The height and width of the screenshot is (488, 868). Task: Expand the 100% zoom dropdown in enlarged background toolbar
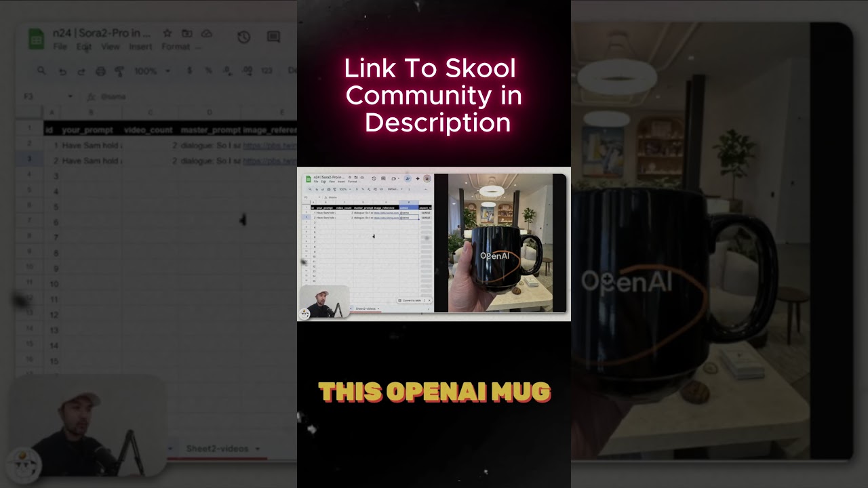click(167, 71)
